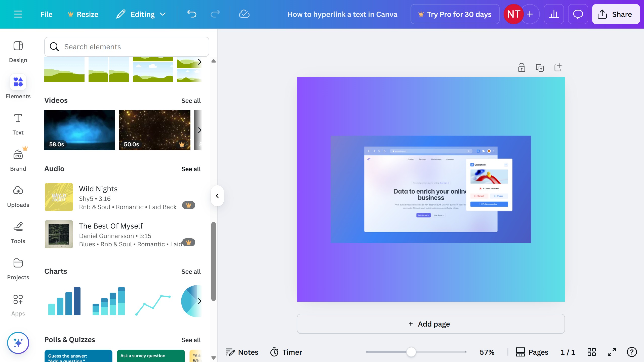The width and height of the screenshot is (644, 362).
Task: Open the main hamburger menu
Action: click(18, 14)
